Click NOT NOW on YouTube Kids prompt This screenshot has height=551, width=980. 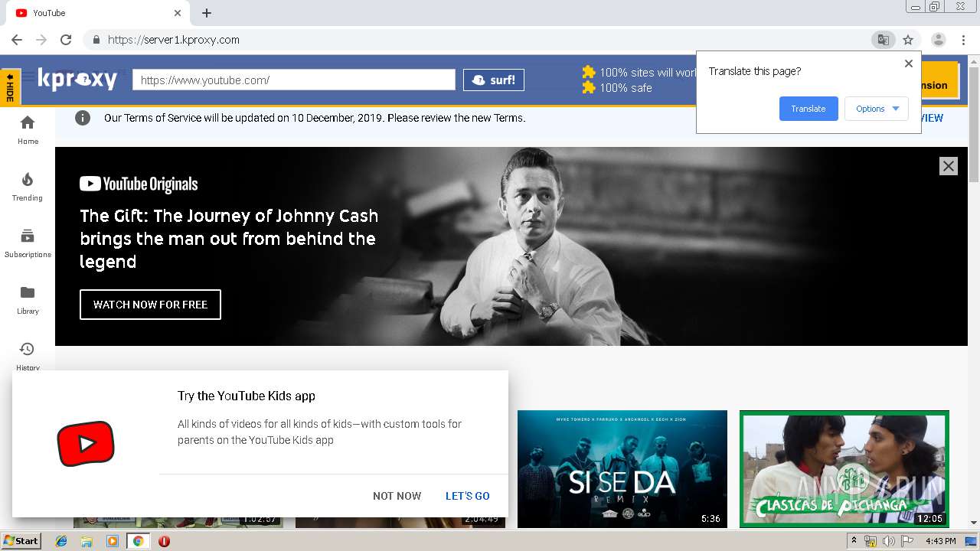coord(397,496)
